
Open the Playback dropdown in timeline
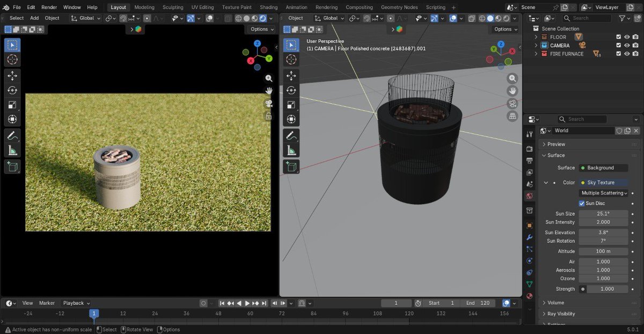tap(77, 303)
